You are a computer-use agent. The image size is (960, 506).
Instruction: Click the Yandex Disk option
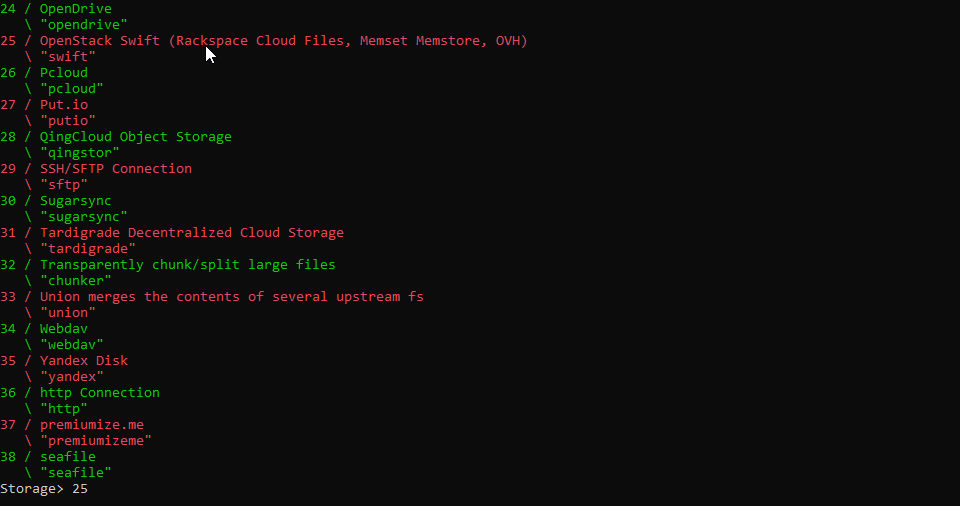pyautogui.click(x=83, y=361)
